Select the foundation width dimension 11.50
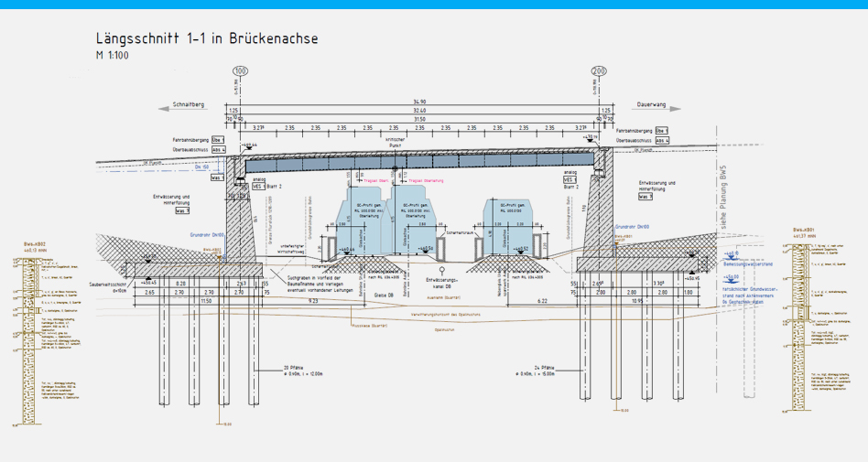 pyautogui.click(x=206, y=301)
